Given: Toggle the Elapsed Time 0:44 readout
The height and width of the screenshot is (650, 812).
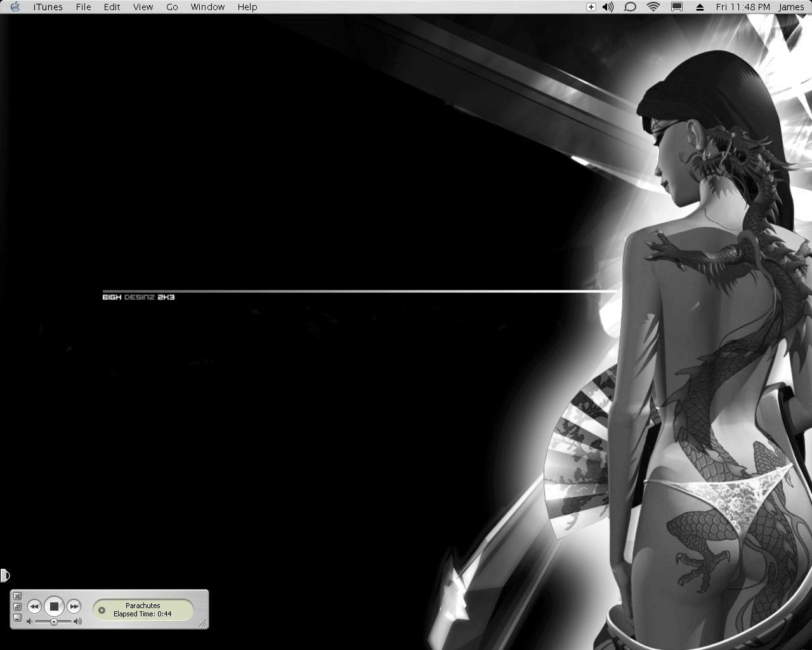Looking at the screenshot, I should (143, 614).
